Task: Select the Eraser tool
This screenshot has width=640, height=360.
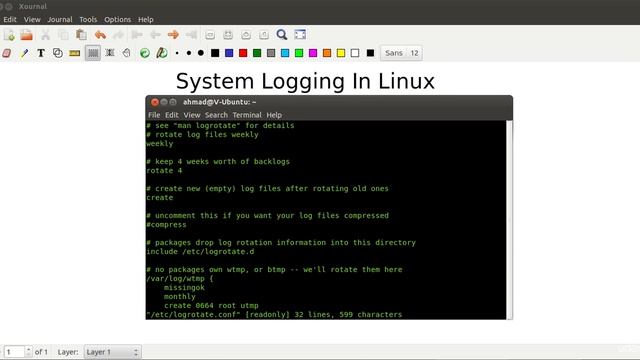Action: coord(7,53)
